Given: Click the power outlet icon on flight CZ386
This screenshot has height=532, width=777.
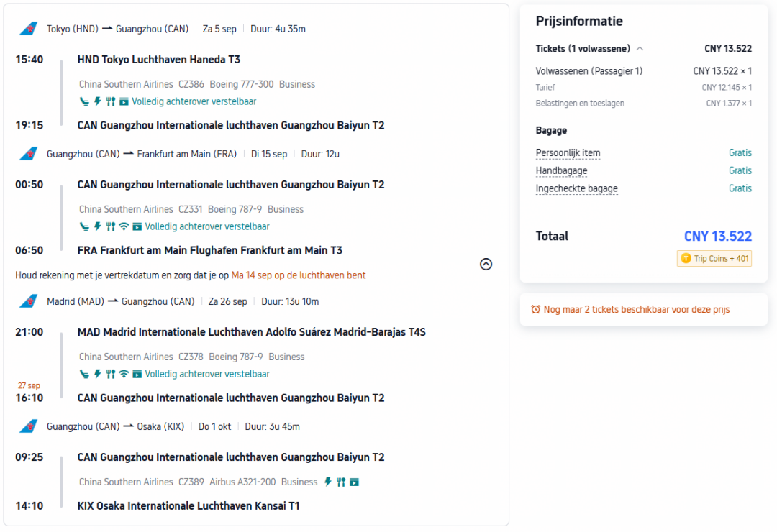Looking at the screenshot, I should [x=98, y=101].
